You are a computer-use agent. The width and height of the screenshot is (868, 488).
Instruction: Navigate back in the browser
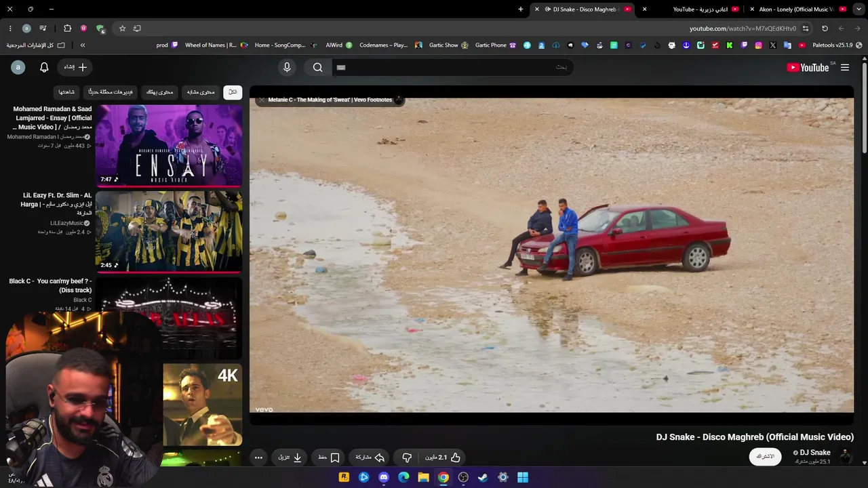858,28
